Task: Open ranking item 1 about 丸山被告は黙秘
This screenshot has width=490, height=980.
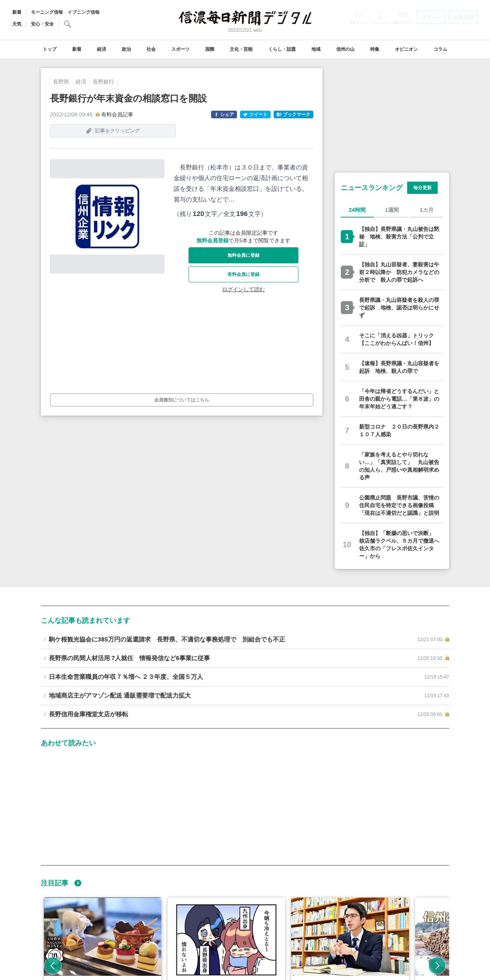Action: click(x=392, y=237)
